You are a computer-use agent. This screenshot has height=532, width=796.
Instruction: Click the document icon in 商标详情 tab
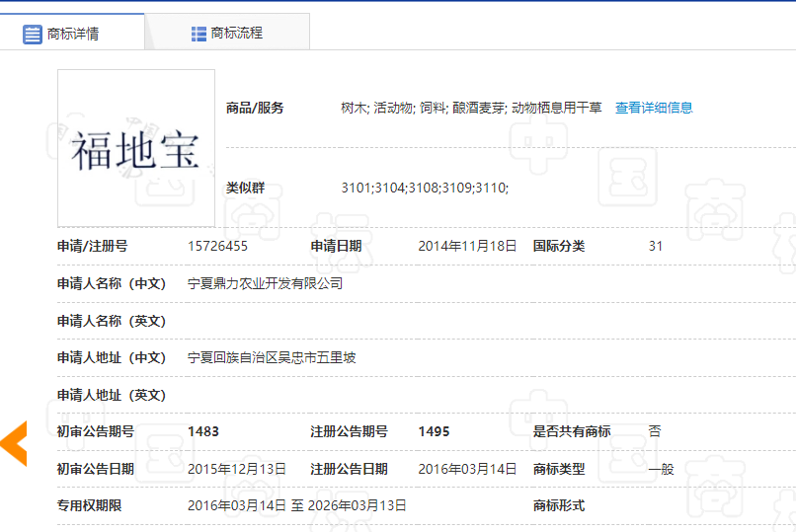(33, 34)
